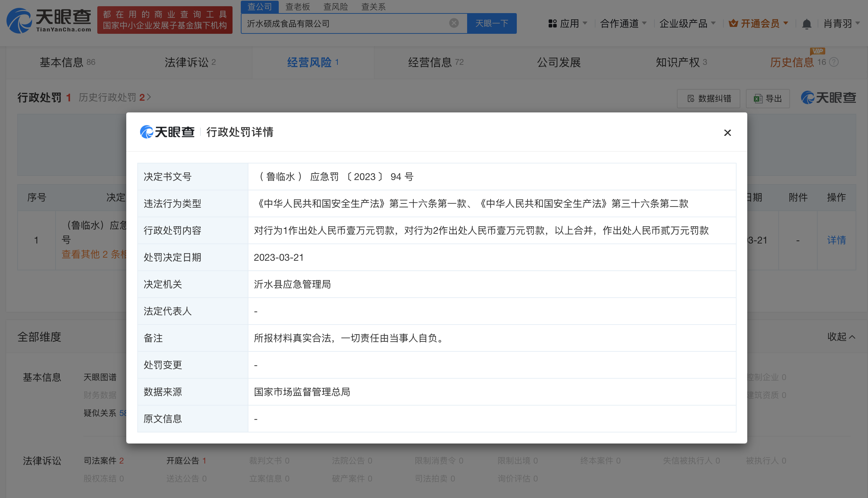Open the 历史信息 16 VIP tab
Image resolution: width=868 pixels, height=498 pixels.
pos(798,62)
